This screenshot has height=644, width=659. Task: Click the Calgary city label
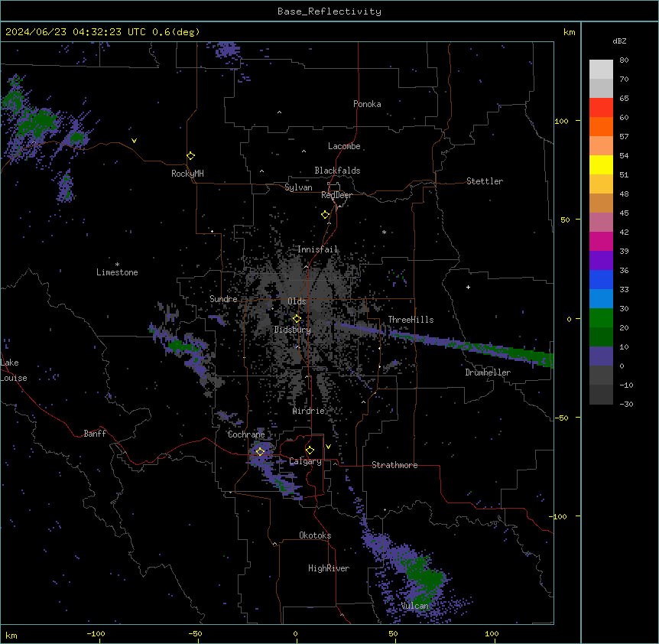(x=306, y=461)
